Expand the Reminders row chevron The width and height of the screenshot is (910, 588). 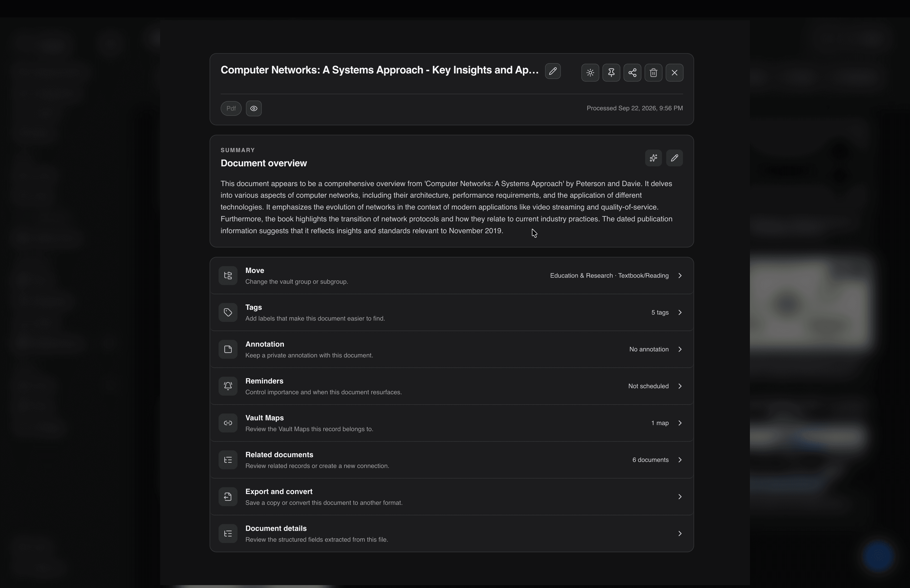pos(680,386)
